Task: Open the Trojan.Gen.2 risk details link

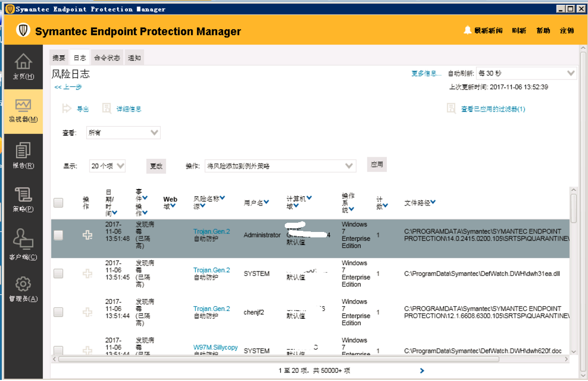Action: click(x=212, y=231)
